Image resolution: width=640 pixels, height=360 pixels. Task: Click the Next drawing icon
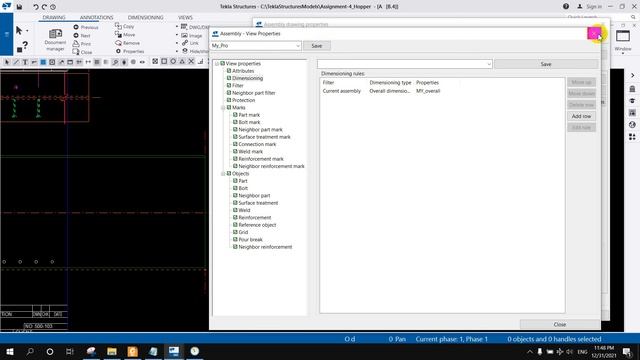pos(76,36)
